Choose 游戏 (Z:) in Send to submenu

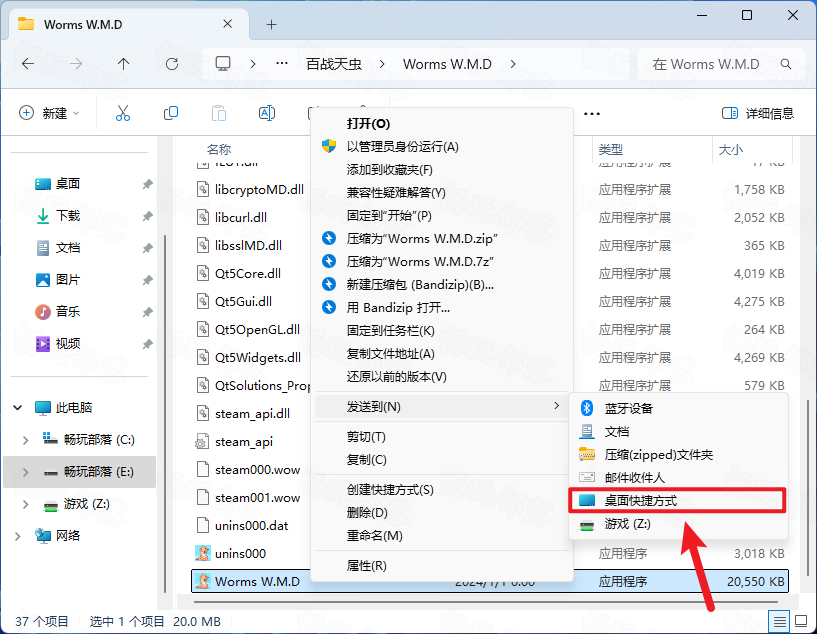[x=678, y=524]
